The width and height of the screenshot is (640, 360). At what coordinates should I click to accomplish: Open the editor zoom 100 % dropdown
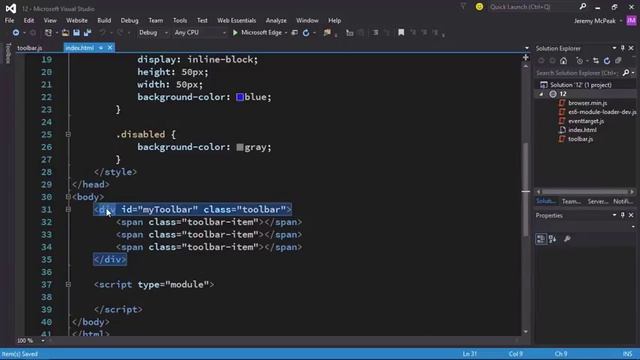point(43,340)
